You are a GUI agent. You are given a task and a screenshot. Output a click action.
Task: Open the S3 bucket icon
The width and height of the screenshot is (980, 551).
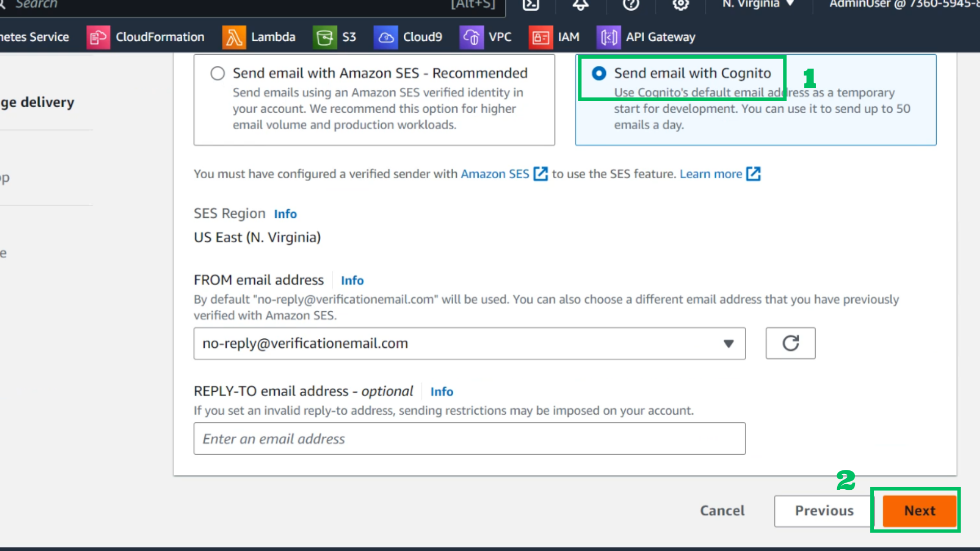[x=325, y=37]
